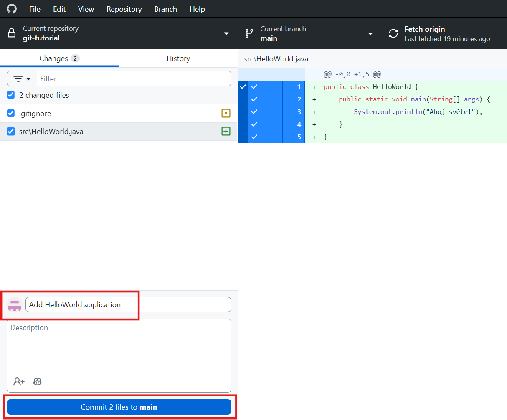This screenshot has height=420, width=507.
Task: Click the GitHub logo icon
Action: (12, 9)
